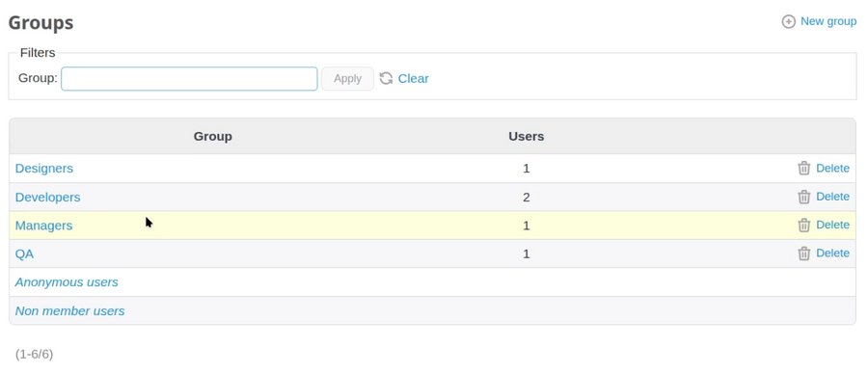Click the Groups page heading
The image size is (868, 373).
[x=41, y=23]
